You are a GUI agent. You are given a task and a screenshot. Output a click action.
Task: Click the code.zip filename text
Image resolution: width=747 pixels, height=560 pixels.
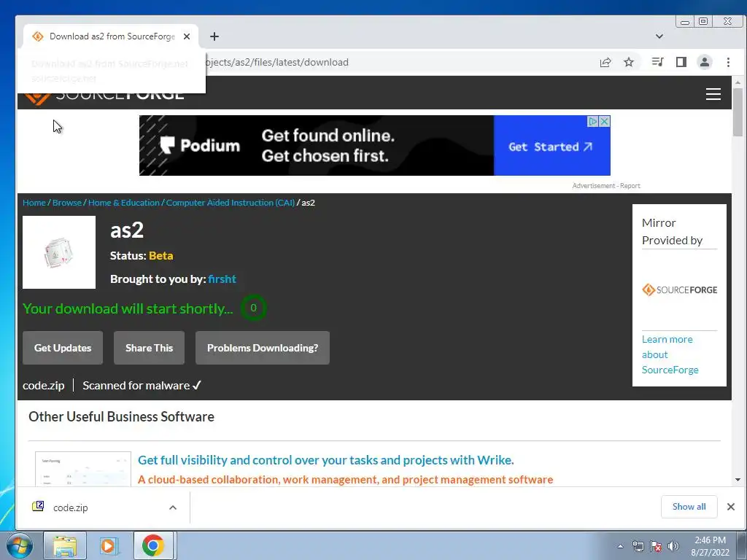[43, 385]
